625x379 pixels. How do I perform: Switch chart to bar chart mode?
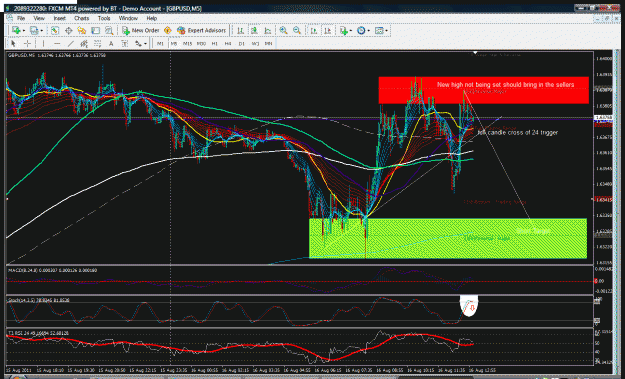[240, 30]
